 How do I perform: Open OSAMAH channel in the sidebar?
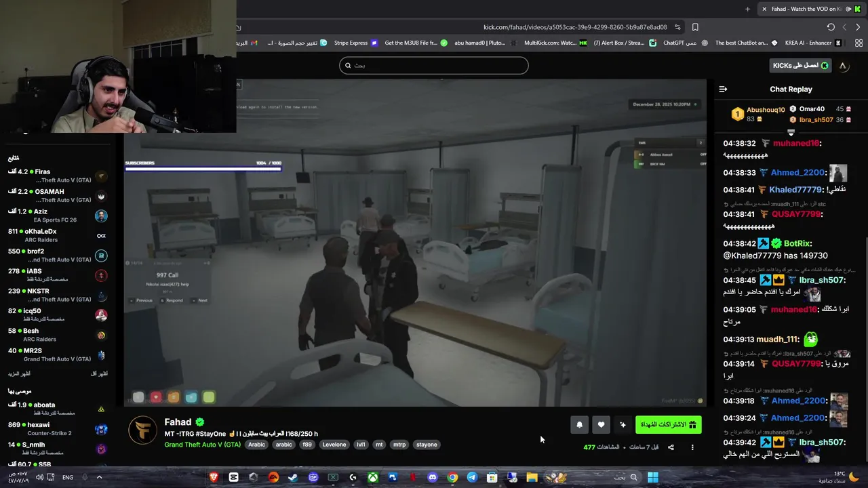click(58, 196)
